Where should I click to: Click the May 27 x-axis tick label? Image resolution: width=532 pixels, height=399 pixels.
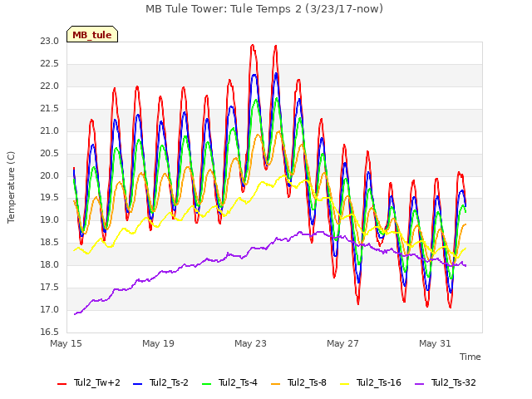[342, 343]
